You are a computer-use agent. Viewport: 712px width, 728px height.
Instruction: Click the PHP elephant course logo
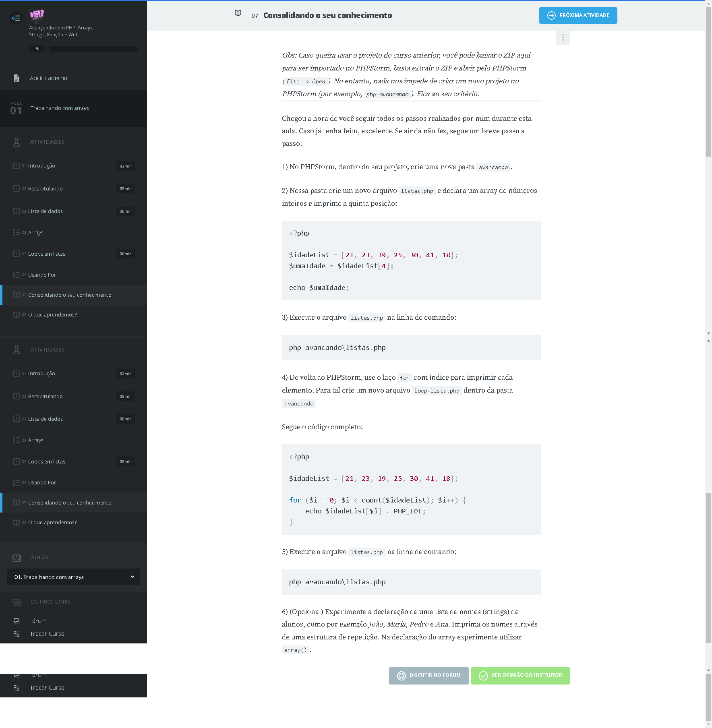point(37,15)
